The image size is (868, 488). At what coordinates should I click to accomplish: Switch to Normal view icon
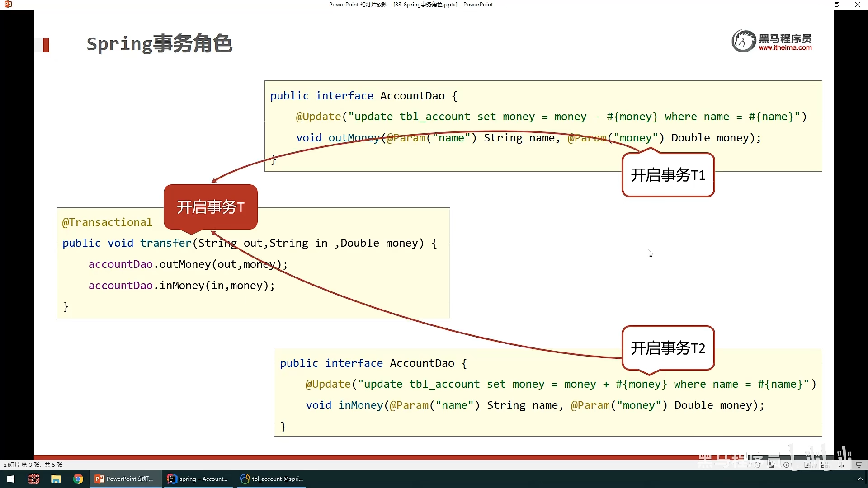point(807,465)
